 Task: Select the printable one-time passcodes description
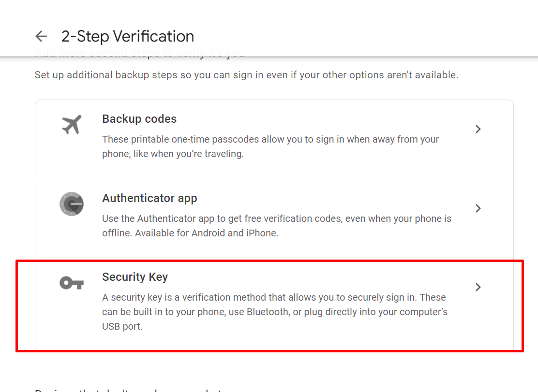[x=270, y=146]
